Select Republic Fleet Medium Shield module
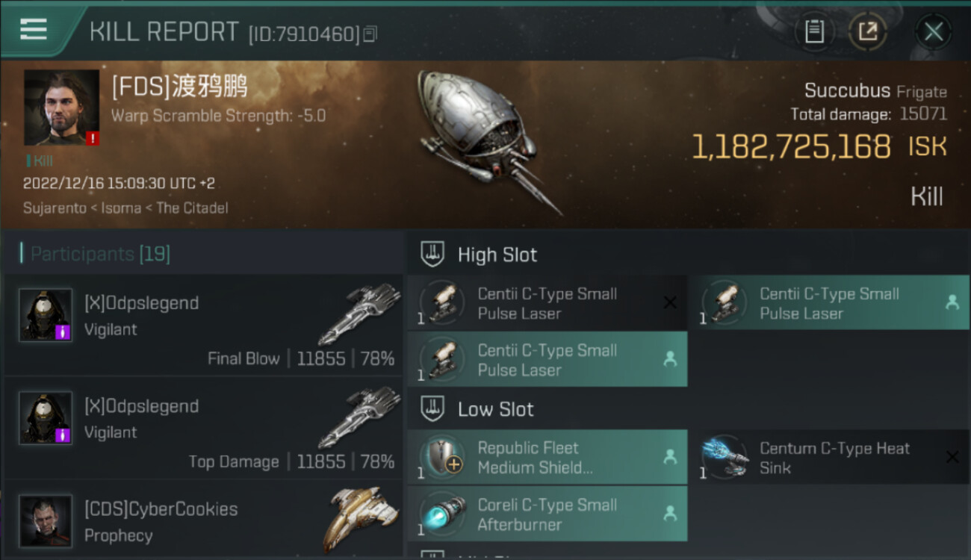The image size is (971, 560). (547, 458)
